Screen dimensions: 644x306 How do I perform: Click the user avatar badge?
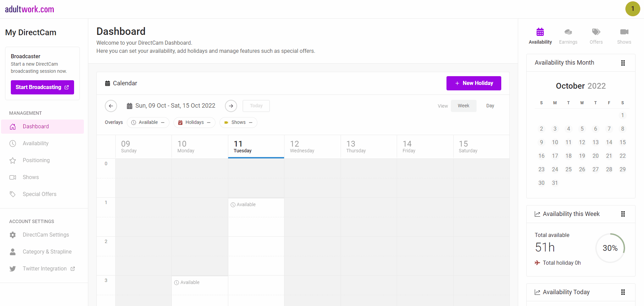tap(632, 9)
